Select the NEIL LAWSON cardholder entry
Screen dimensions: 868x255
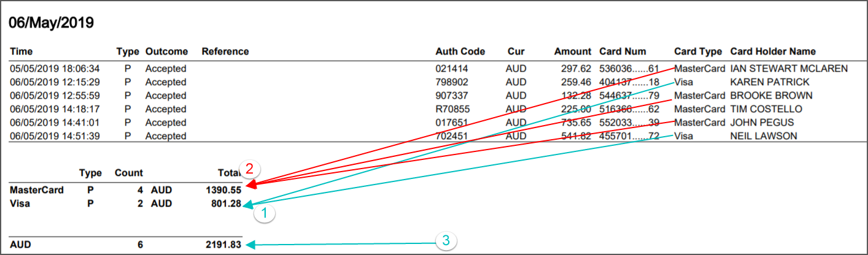764,136
